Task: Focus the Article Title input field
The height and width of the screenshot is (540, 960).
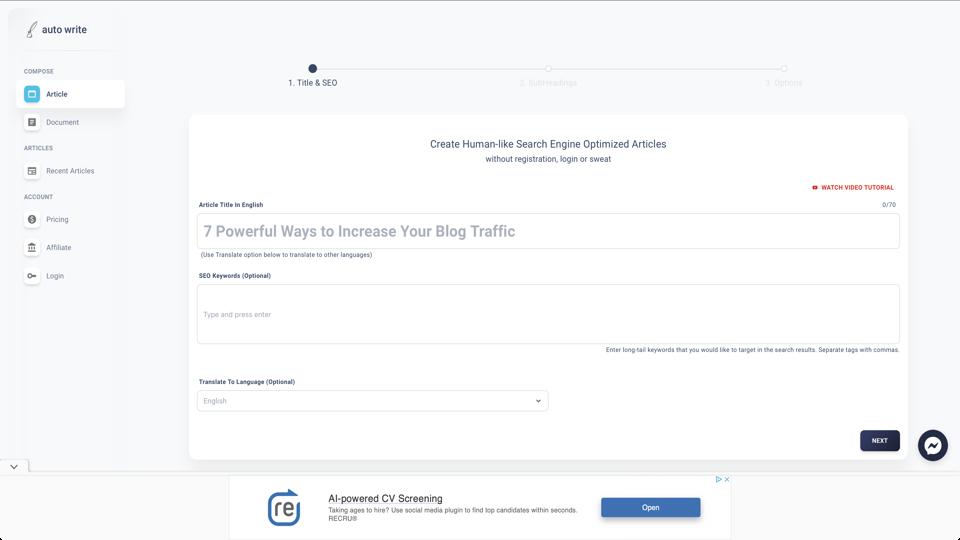Action: [x=548, y=231]
